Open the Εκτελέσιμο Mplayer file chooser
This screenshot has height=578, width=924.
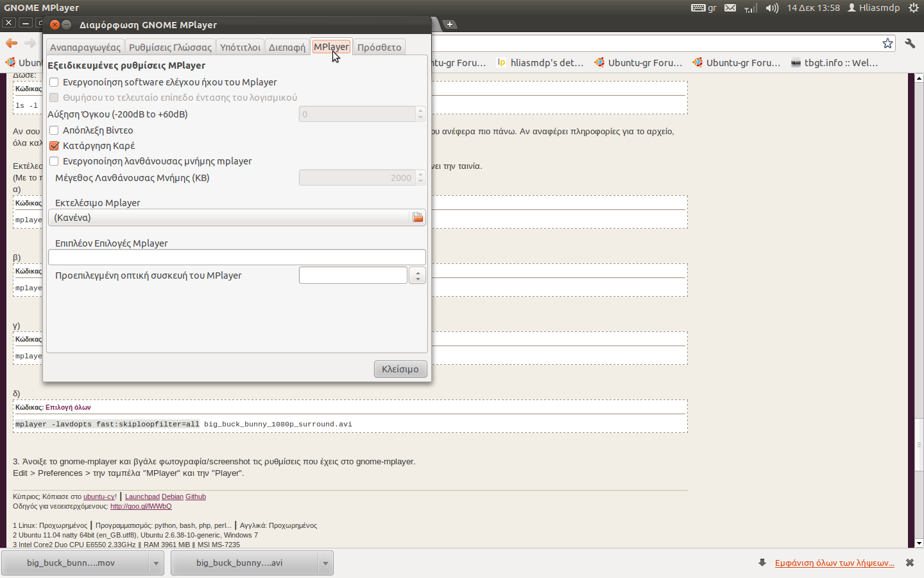click(x=237, y=218)
